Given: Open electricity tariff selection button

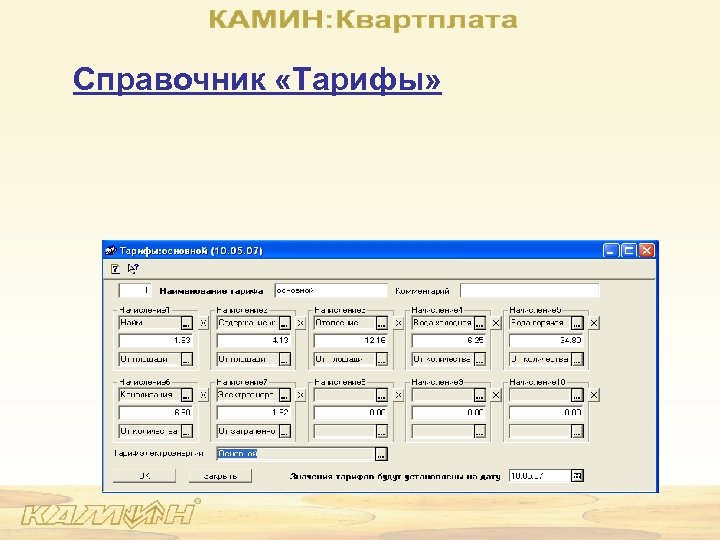Looking at the screenshot, I should click(381, 454).
